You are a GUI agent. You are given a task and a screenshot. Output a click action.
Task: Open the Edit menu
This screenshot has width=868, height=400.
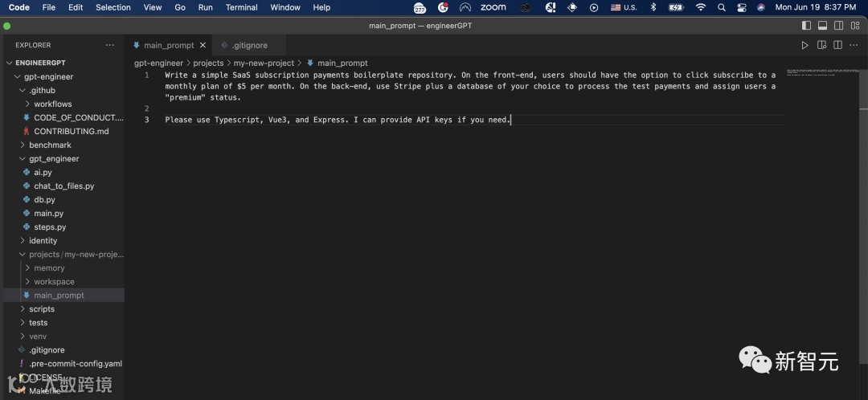76,7
